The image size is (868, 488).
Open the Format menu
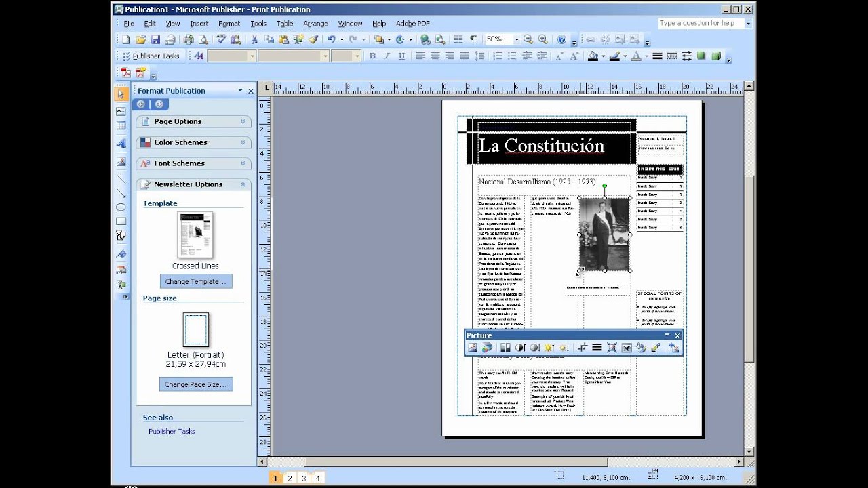[229, 23]
